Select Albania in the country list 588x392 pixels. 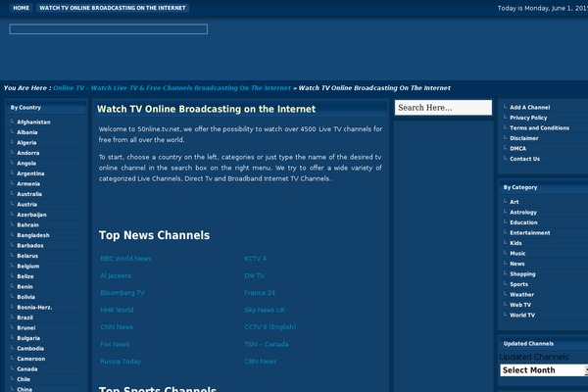click(x=27, y=132)
